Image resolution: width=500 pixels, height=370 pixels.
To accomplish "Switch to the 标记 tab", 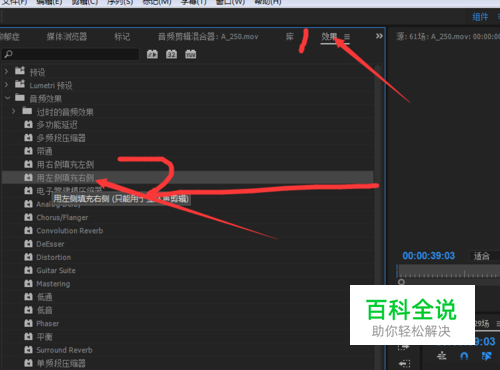I will 122,37.
